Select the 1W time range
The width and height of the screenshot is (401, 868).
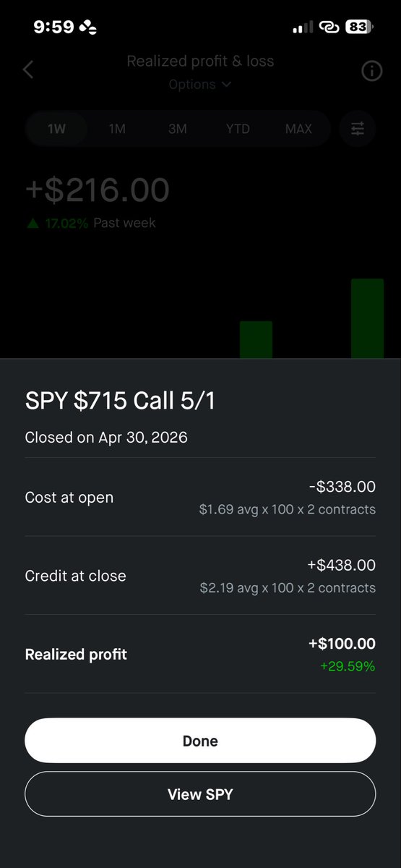56,129
